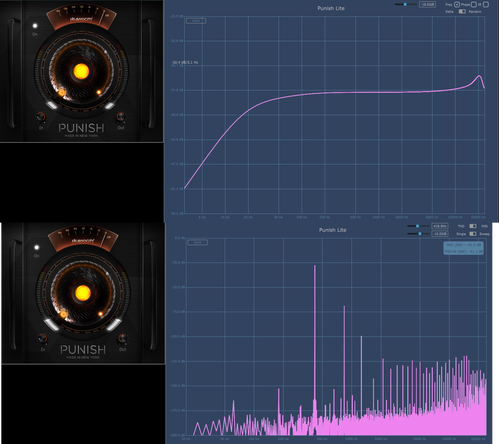The image size is (499, 444).
Task: Click the Store button in bottom harmonic graph
Action: 198,242
